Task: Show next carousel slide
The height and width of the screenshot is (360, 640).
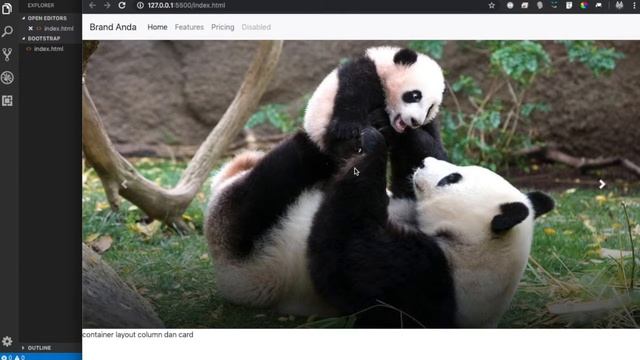Action: [x=602, y=184]
